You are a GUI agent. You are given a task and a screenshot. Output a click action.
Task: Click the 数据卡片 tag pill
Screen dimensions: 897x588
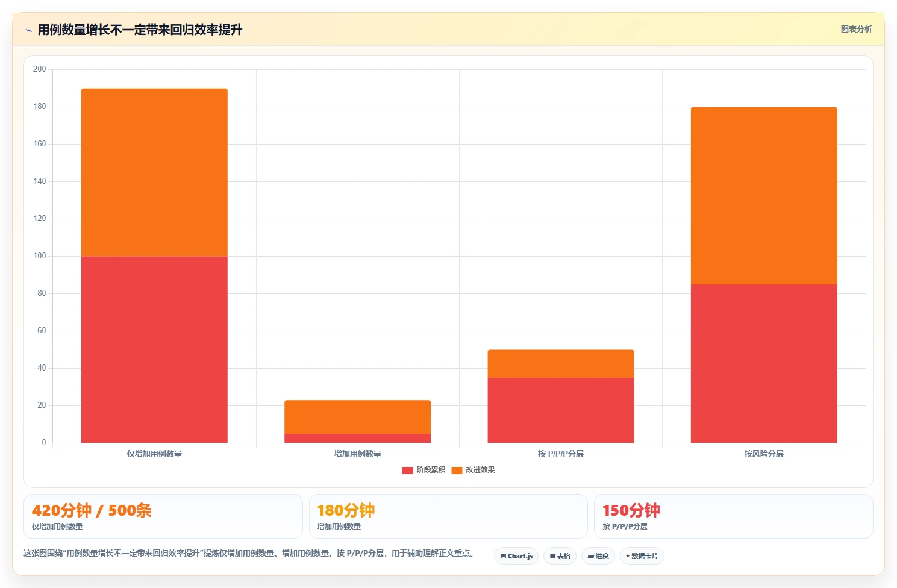click(x=642, y=556)
